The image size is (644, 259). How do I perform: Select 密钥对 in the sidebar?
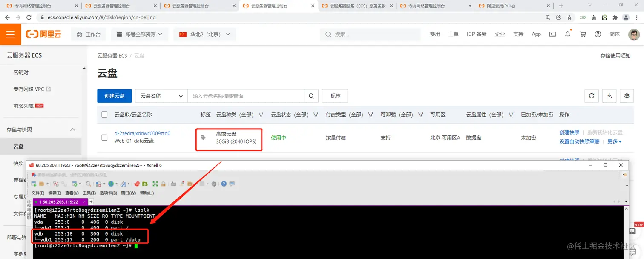pos(21,72)
